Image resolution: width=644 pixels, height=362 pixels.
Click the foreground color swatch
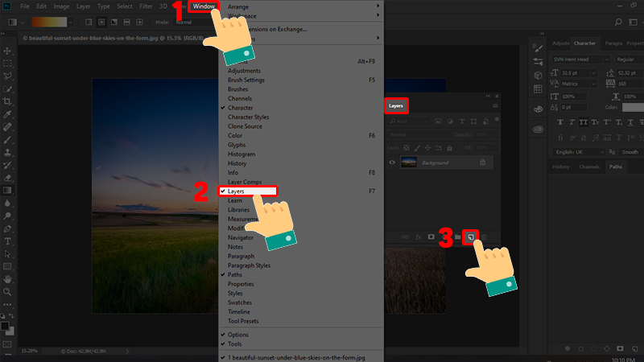click(x=5, y=327)
